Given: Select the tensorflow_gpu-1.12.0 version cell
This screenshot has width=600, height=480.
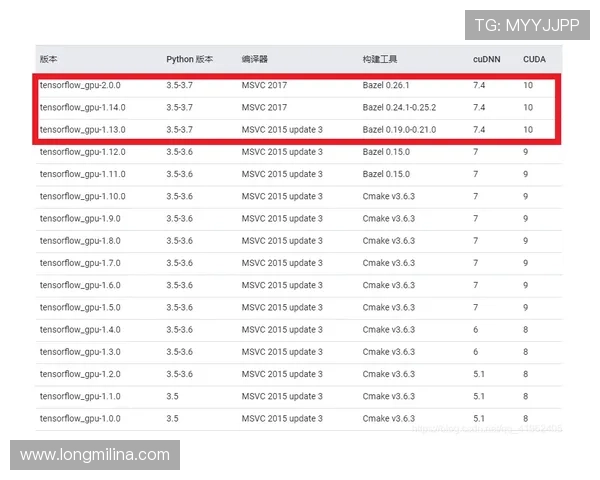Looking at the screenshot, I should [x=82, y=152].
